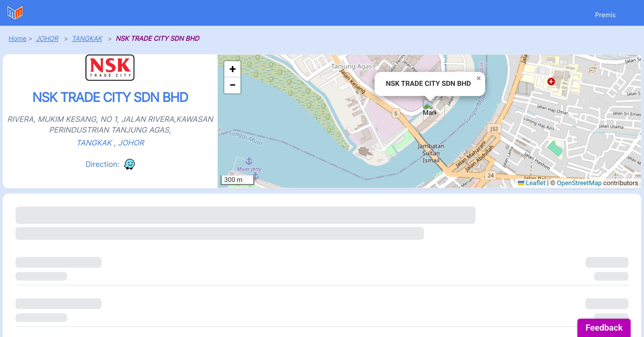Viewport: 644px width, 337px height.
Task: Click the Feedback button
Action: click(x=604, y=328)
